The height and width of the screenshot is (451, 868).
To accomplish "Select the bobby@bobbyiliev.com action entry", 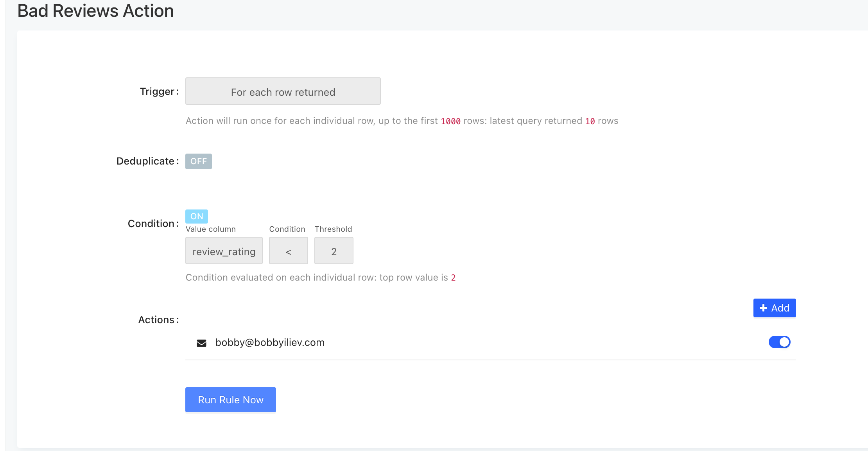I will coord(270,343).
